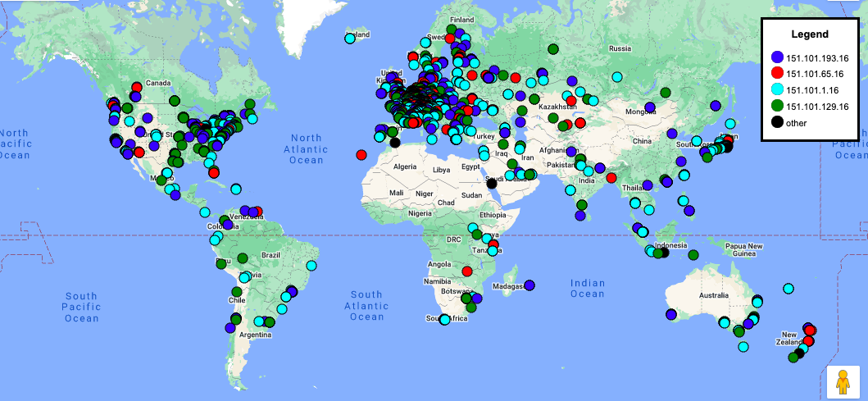Select the black marker beneath the Indonesia label
This screenshot has height=401, width=868.
point(664,253)
